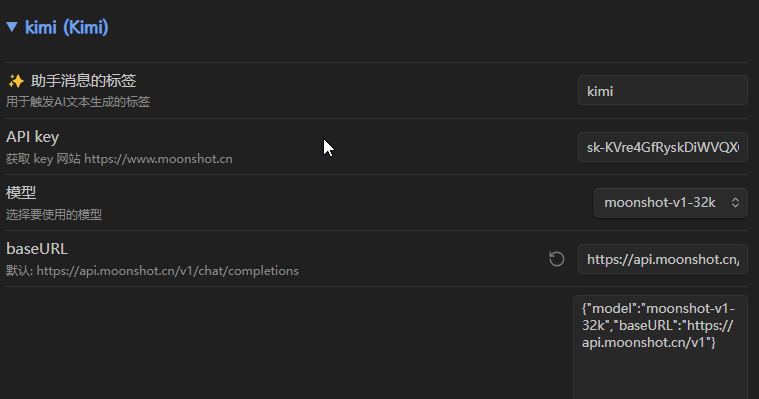Image resolution: width=759 pixels, height=399 pixels.
Task: Click the 选择要使用的模型 description text
Action: point(54,215)
